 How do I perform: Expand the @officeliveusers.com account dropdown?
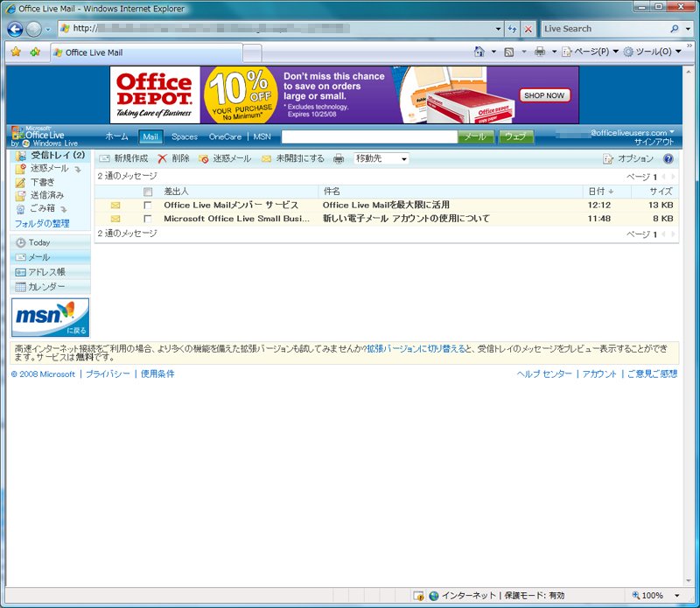pyautogui.click(x=672, y=132)
